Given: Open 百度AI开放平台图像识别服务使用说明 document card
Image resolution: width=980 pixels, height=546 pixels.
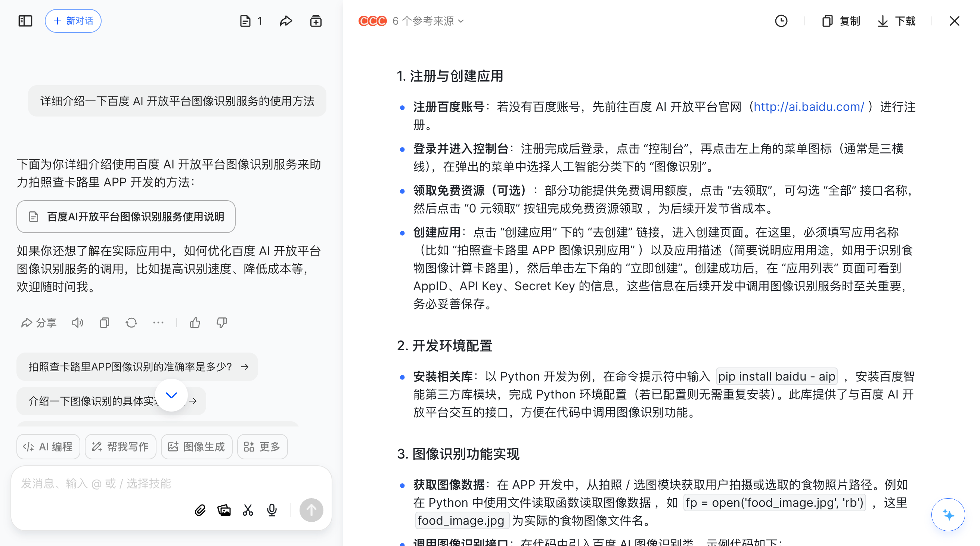Looking at the screenshot, I should pos(126,217).
